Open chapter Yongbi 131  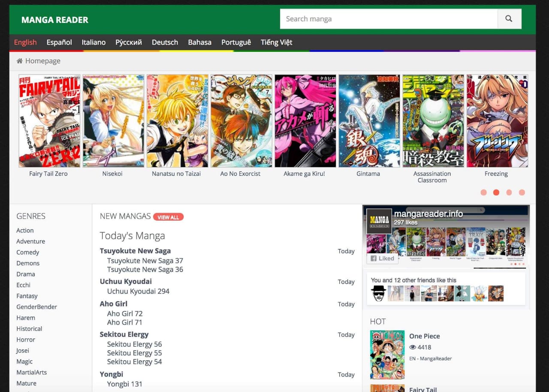(125, 384)
